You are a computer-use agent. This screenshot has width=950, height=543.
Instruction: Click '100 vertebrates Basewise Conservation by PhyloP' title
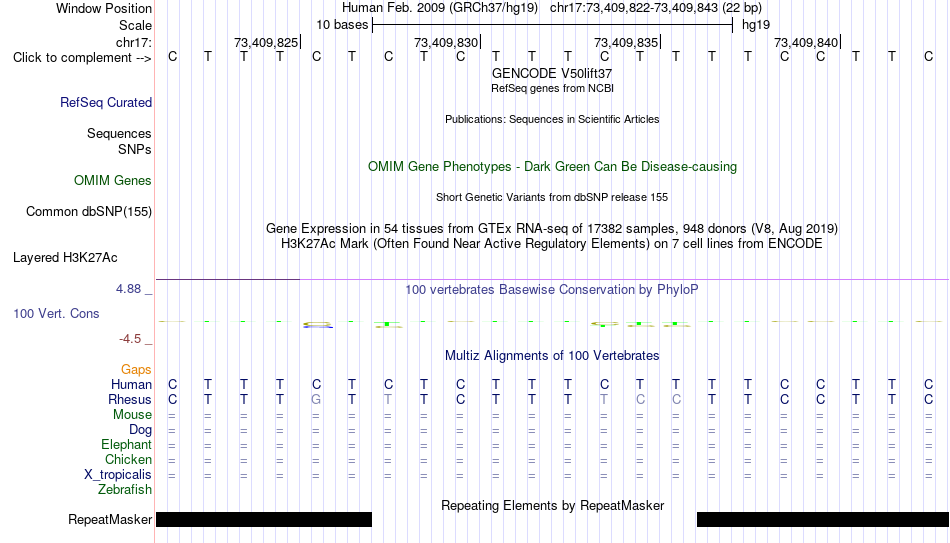(x=552, y=290)
